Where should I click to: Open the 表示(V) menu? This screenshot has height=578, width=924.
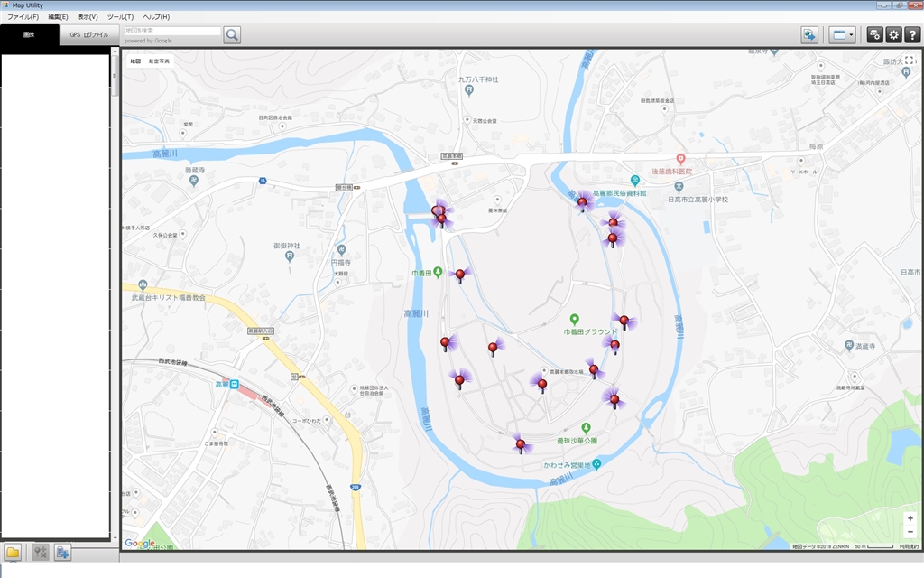coord(88,17)
